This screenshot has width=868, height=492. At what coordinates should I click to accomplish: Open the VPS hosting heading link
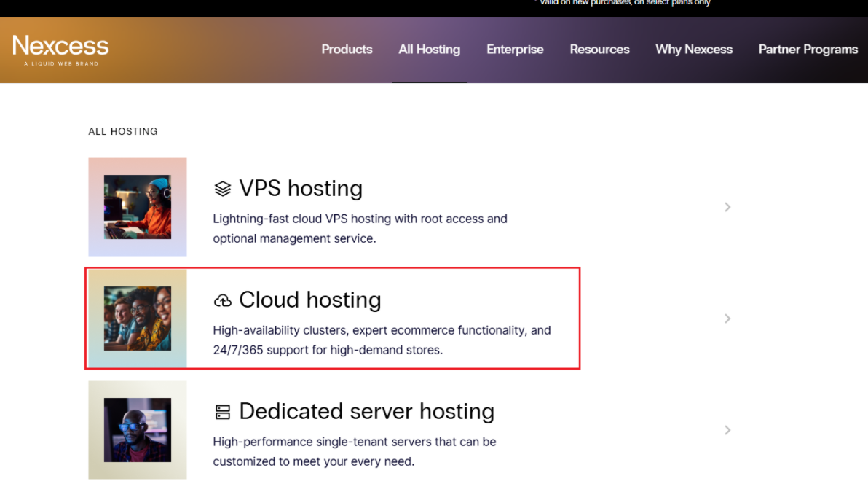301,188
